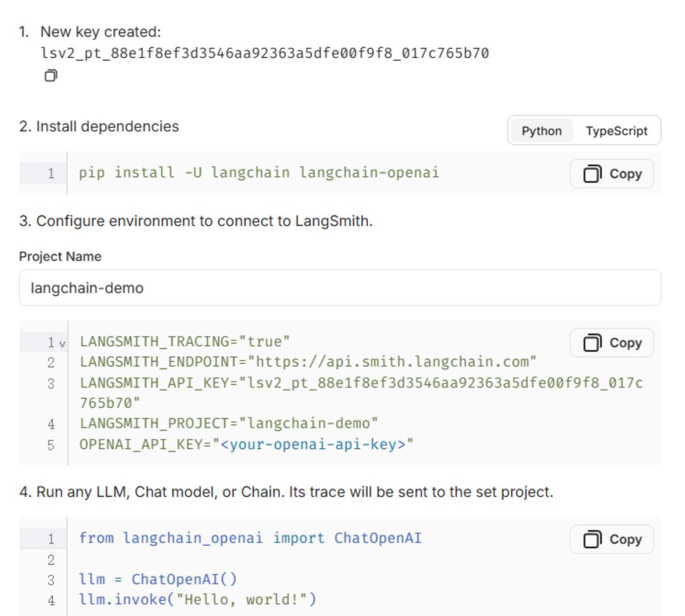Click the llm = ChatOpenAI() line

158,579
